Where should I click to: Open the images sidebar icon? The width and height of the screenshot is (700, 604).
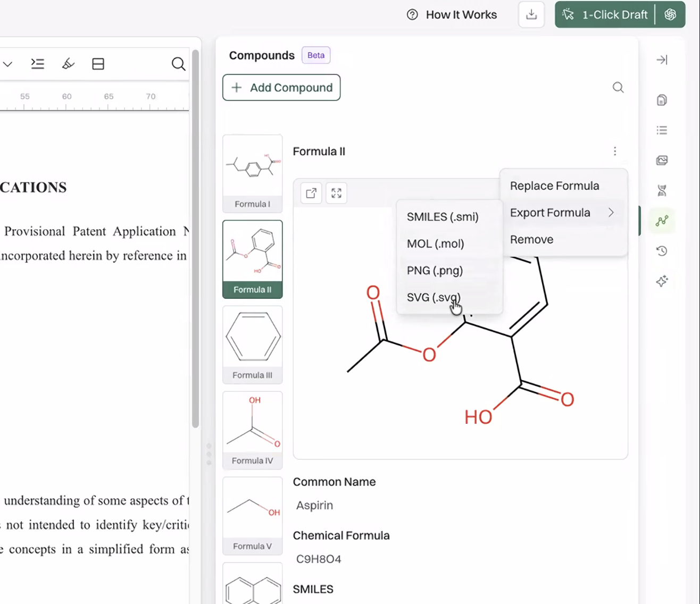[x=662, y=160]
